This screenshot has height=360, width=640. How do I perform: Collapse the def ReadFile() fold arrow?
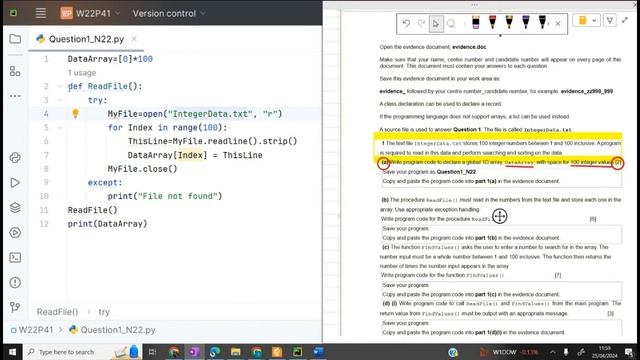pyautogui.click(x=60, y=86)
